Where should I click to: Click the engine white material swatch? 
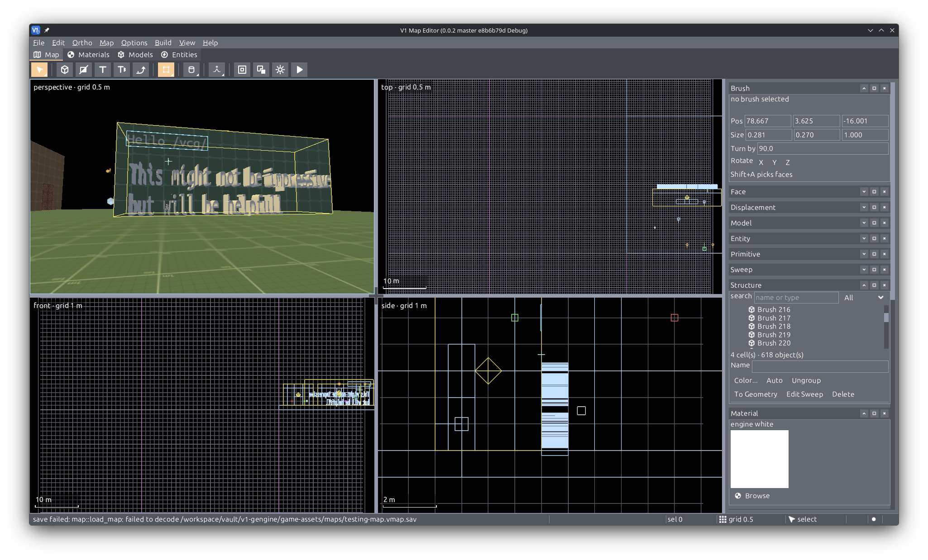point(759,459)
